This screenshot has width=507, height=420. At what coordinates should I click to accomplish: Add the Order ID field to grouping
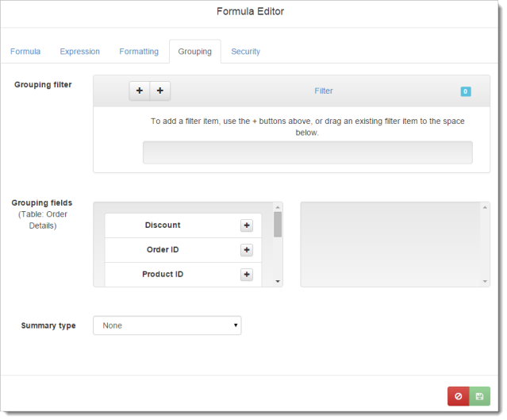[247, 250]
